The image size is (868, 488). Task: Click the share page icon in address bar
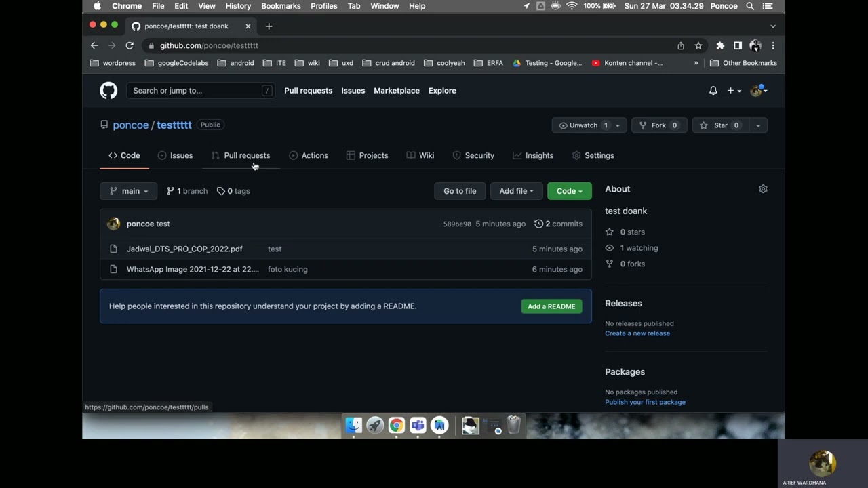pyautogui.click(x=681, y=45)
